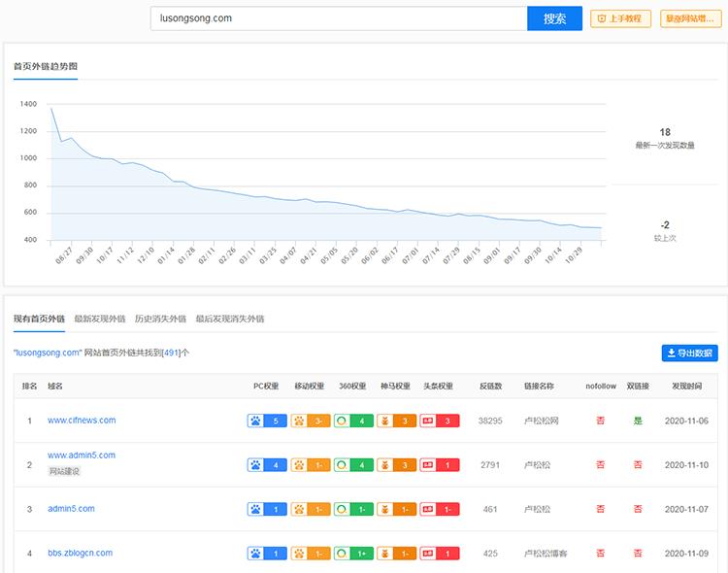Screen dimensions: 728x573
Task: Click the 360 weight badge for bbs.zblogcn.com
Action: pyautogui.click(x=353, y=554)
